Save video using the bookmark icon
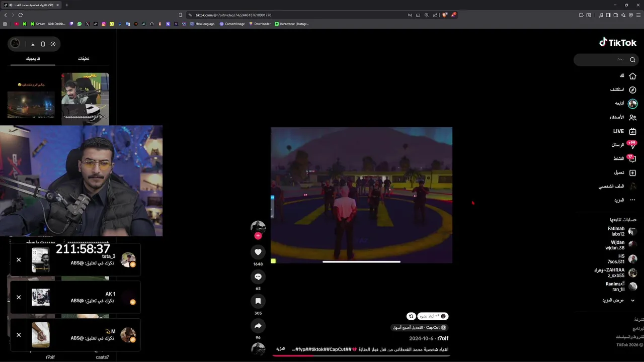 pos(258,301)
